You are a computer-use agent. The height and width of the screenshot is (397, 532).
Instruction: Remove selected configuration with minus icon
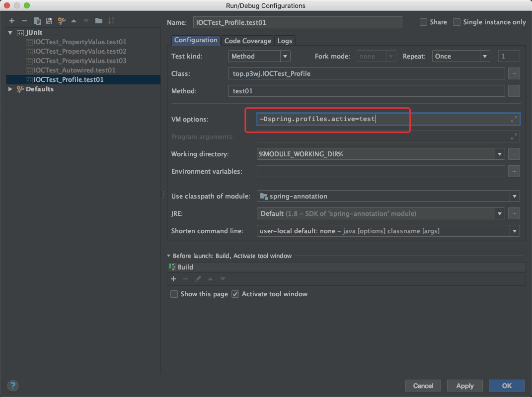24,21
